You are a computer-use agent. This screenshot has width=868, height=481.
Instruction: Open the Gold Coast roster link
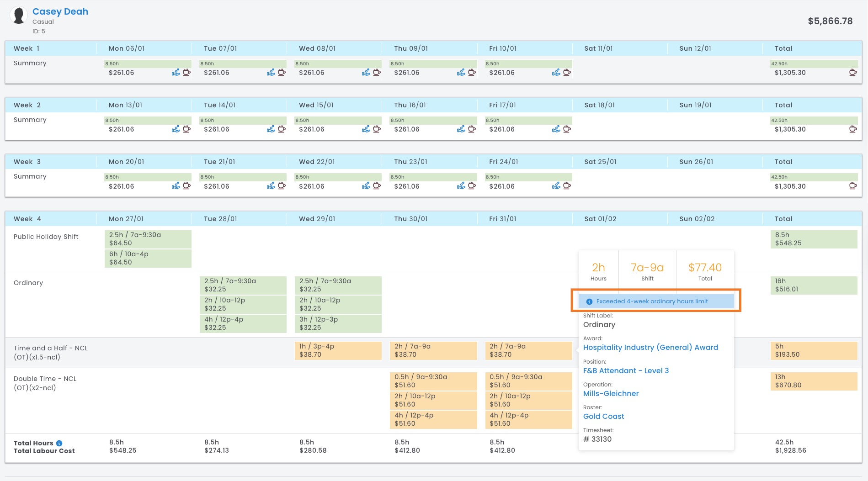pos(603,417)
